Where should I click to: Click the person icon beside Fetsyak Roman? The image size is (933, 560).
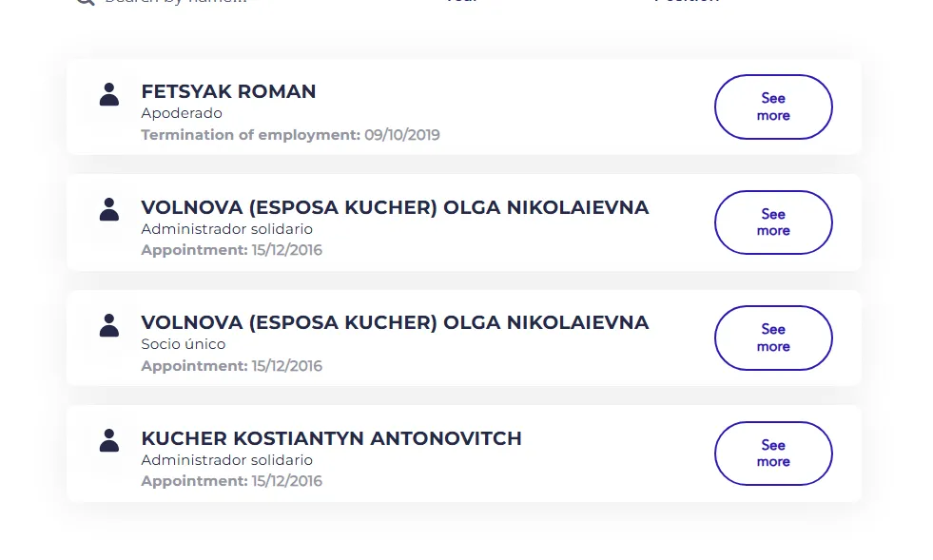pos(109,94)
